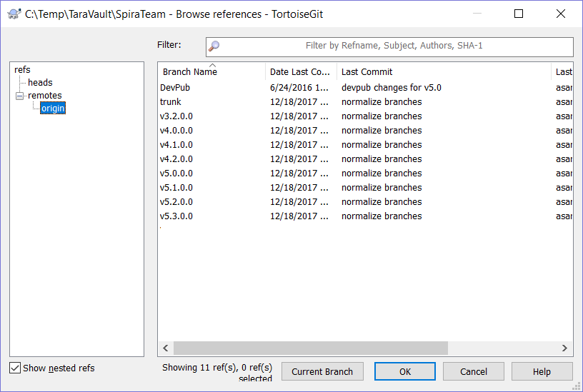Click the filter search magnifier icon

coord(214,46)
